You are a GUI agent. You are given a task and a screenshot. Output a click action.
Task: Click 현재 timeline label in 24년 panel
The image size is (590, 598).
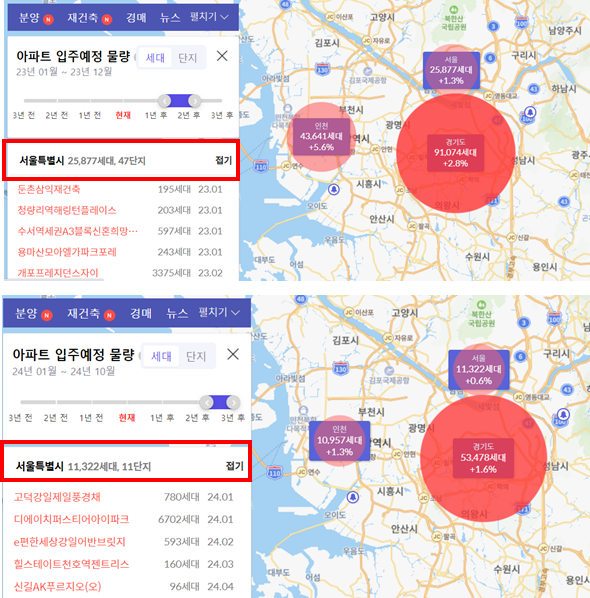[x=127, y=418]
